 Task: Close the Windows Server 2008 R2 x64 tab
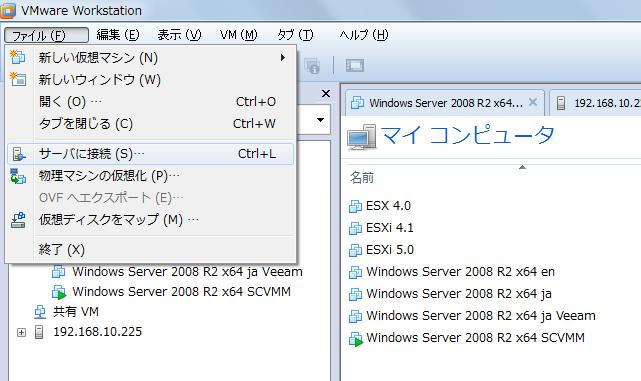(533, 102)
